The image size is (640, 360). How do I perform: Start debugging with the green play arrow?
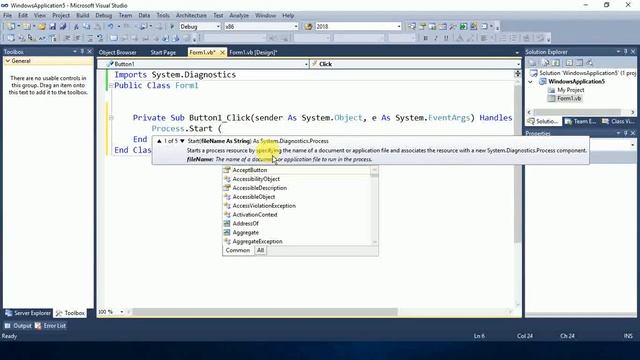tap(172, 27)
